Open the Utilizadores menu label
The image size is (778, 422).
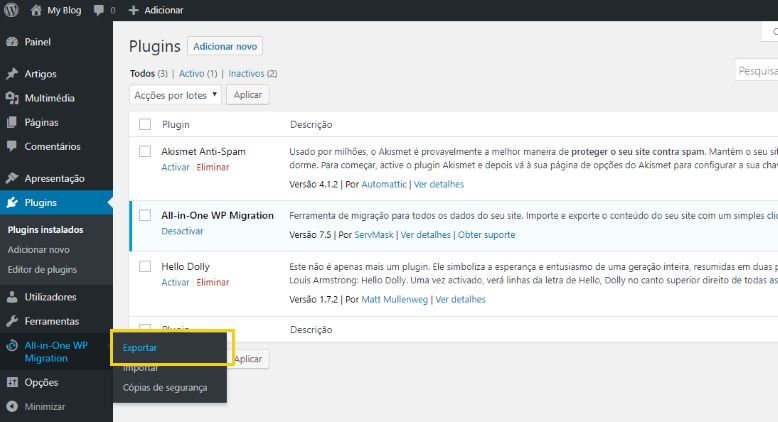coord(51,297)
